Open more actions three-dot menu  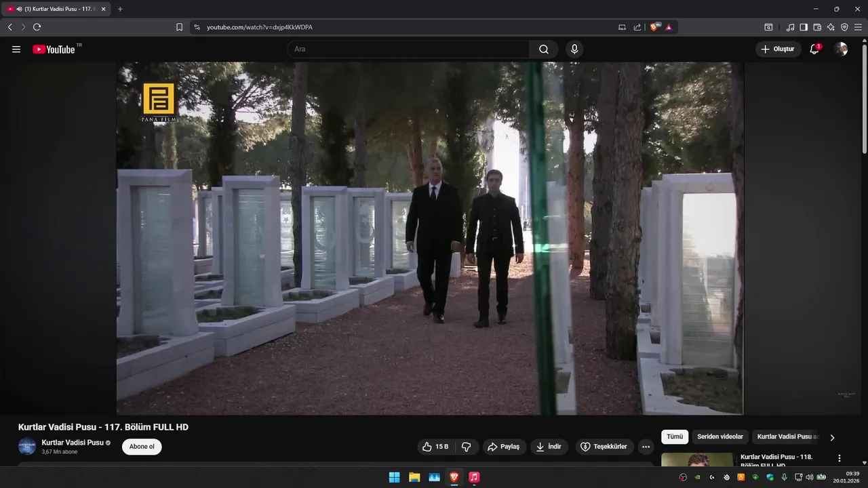pyautogui.click(x=646, y=447)
